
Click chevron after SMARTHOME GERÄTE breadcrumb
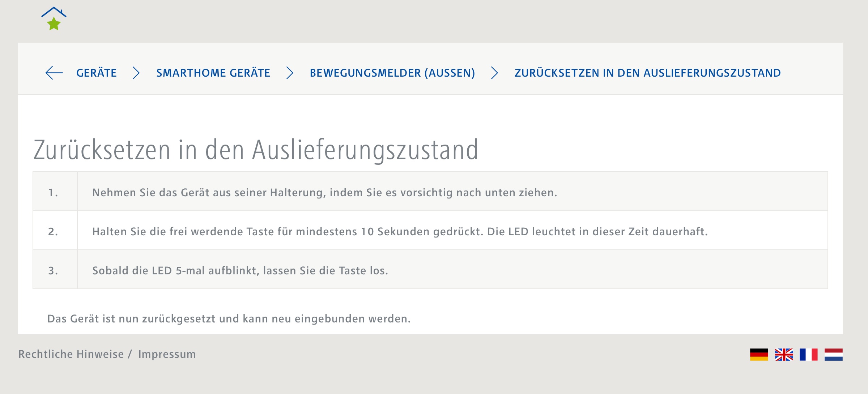[x=289, y=73]
